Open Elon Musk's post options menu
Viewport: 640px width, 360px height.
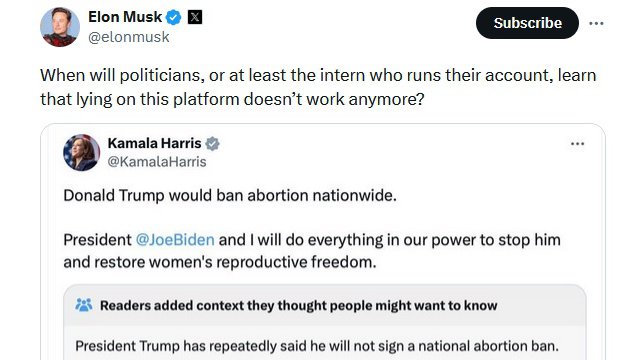(596, 23)
